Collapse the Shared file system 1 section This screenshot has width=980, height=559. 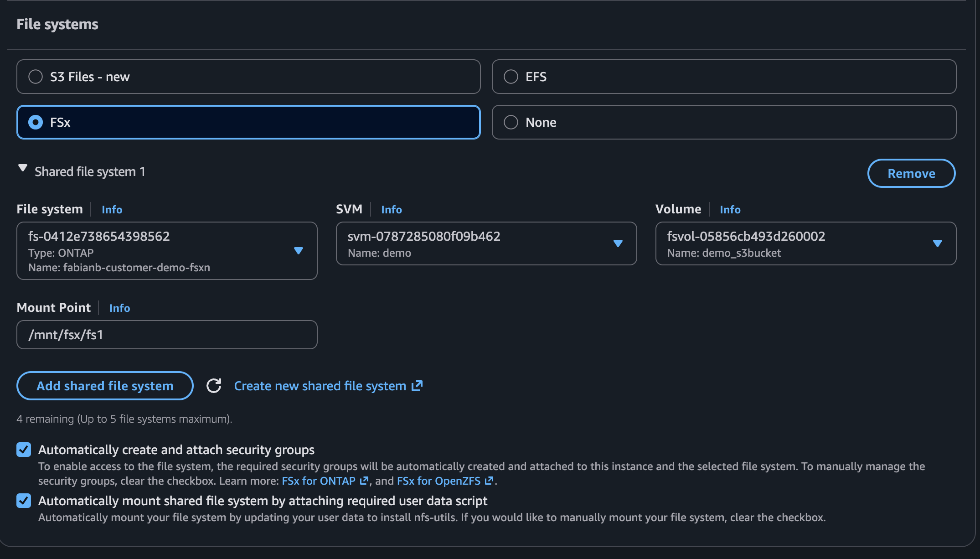(22, 168)
